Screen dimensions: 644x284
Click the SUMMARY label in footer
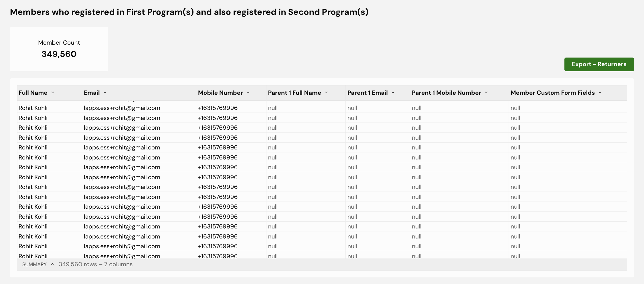click(34, 265)
